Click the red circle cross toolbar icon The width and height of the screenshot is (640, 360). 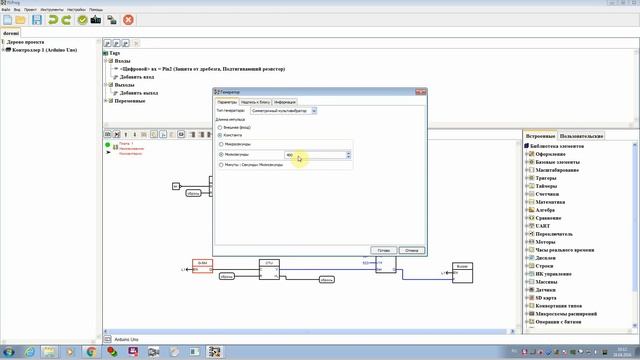click(x=128, y=20)
